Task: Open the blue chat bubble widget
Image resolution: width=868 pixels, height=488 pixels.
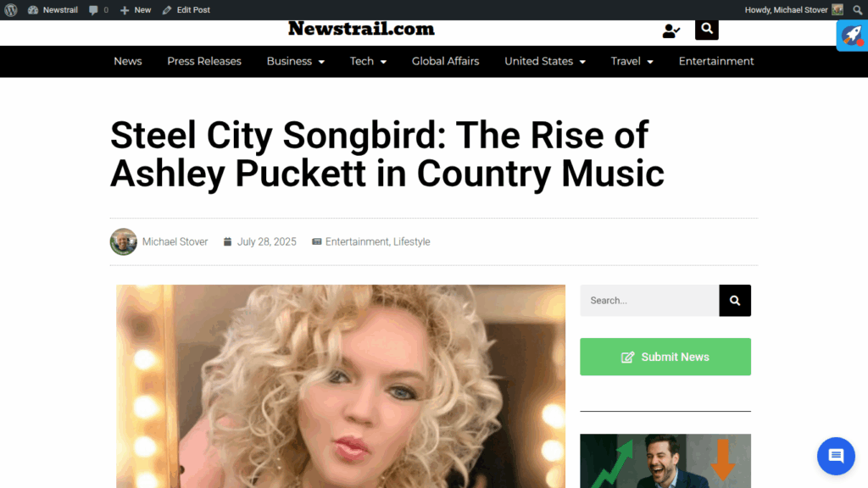Action: (x=836, y=456)
